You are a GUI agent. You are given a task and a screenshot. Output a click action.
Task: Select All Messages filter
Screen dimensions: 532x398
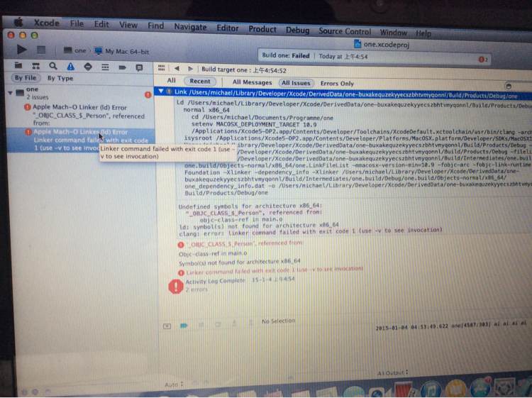[x=252, y=82]
